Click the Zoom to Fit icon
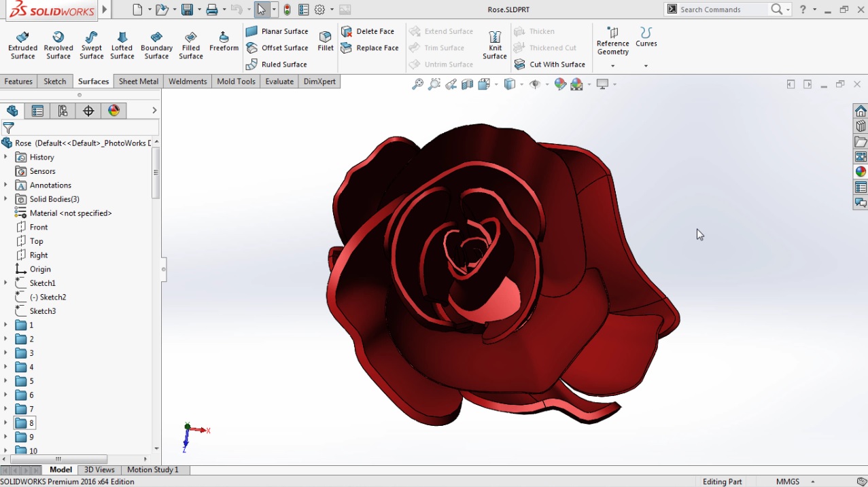868x487 pixels. coord(417,84)
